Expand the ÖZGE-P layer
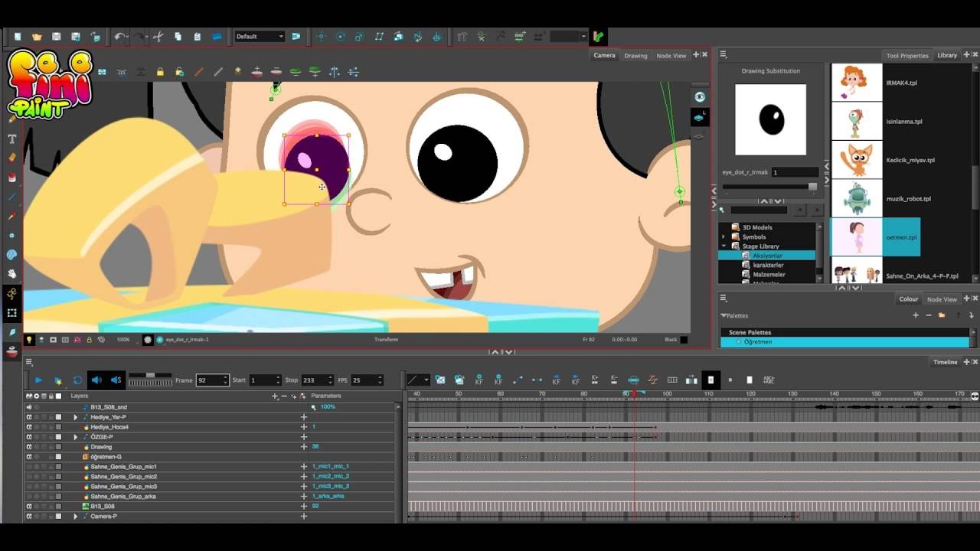The width and height of the screenshot is (980, 551). pyautogui.click(x=75, y=437)
